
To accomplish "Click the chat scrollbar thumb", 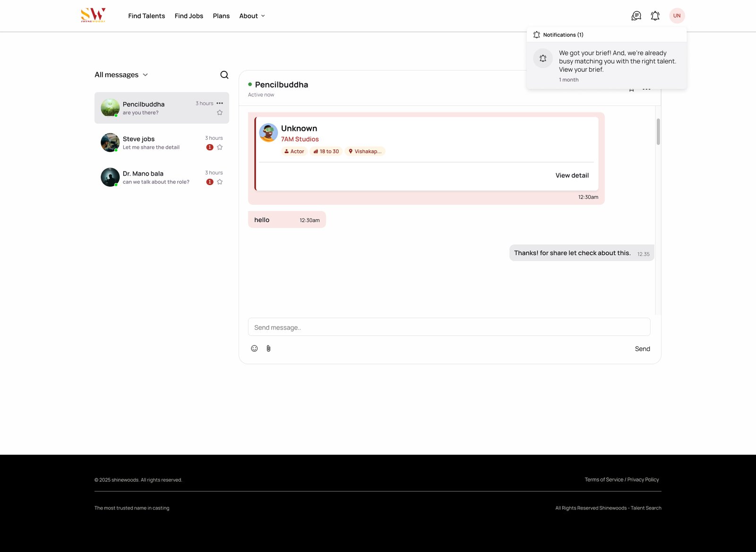I will 658,131.
